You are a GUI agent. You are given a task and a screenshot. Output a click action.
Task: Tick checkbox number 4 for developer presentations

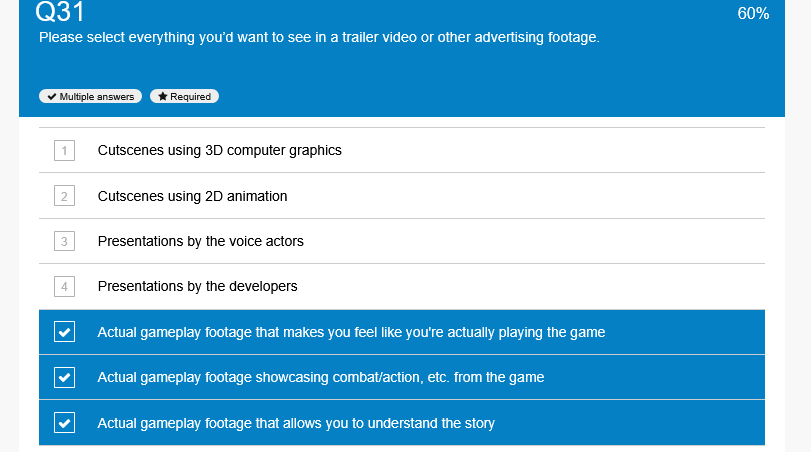[64, 287]
